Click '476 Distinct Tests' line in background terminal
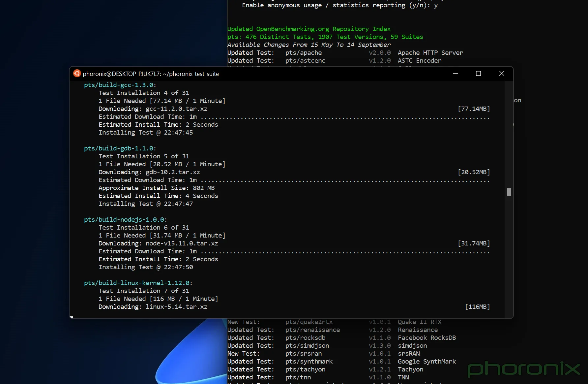The width and height of the screenshot is (588, 384). 325,37
